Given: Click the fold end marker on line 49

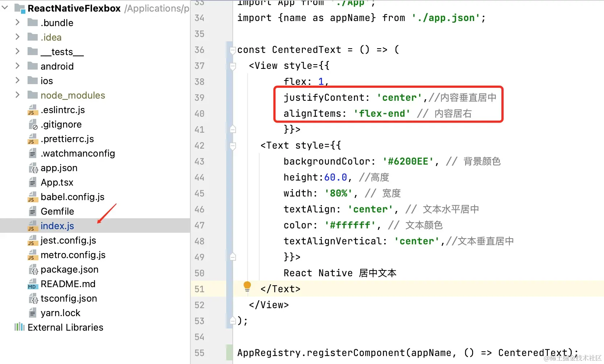Looking at the screenshot, I should pos(233,257).
